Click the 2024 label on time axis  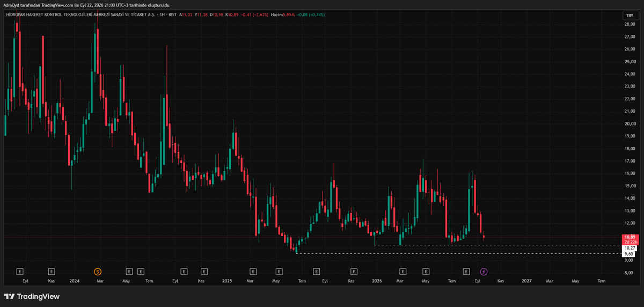(75, 281)
